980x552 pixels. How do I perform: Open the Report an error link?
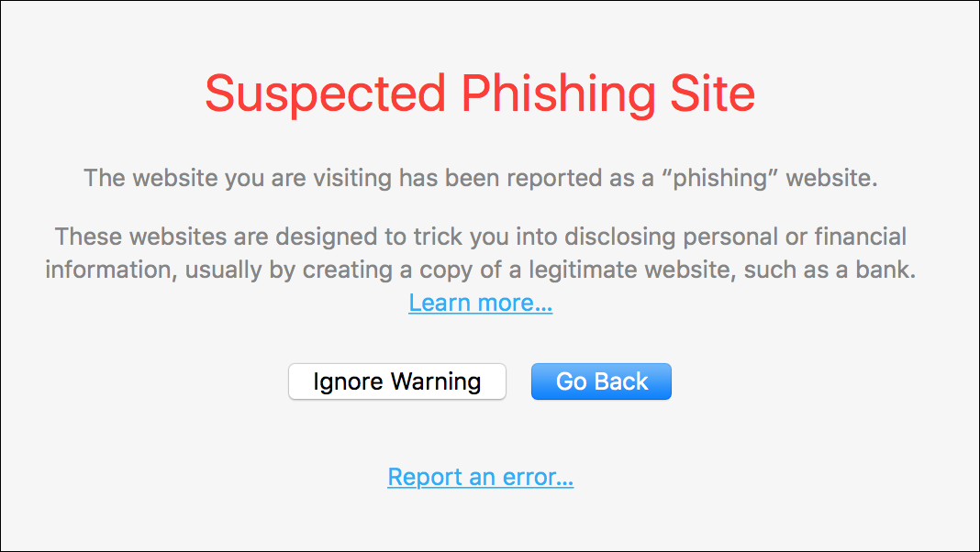pyautogui.click(x=481, y=477)
